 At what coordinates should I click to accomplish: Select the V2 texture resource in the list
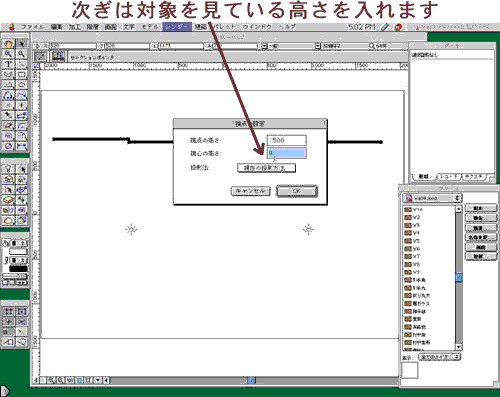tap(429, 217)
